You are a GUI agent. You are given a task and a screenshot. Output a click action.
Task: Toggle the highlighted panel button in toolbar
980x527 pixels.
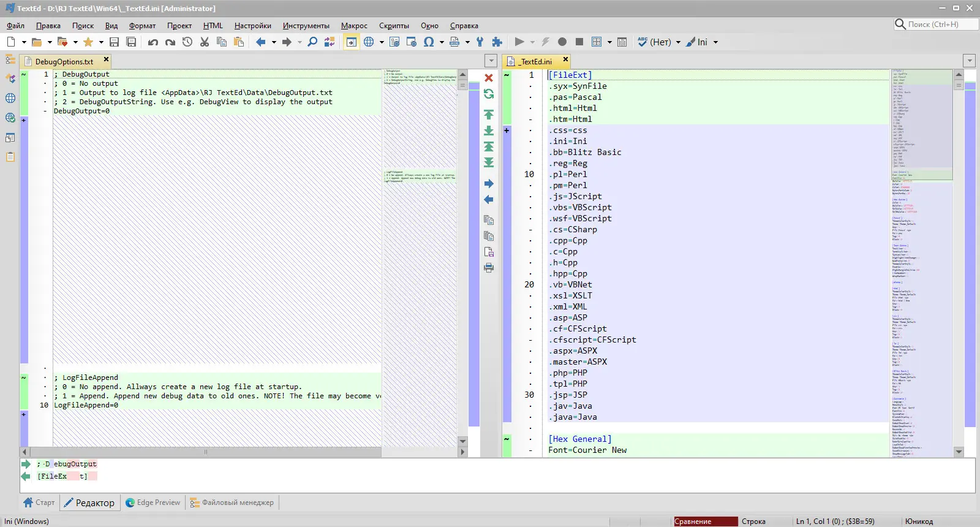click(x=351, y=42)
